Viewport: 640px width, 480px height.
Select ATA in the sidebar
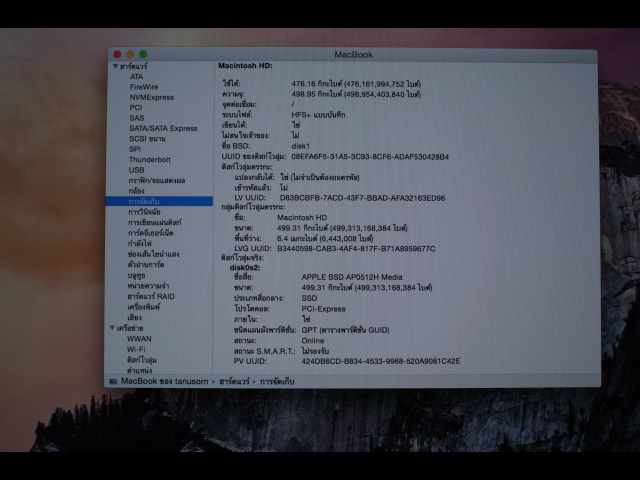(136, 77)
